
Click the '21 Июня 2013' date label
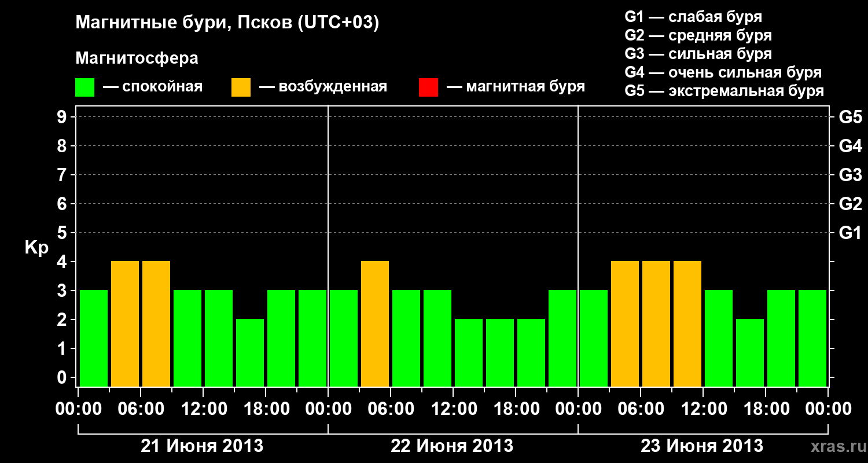(x=203, y=446)
